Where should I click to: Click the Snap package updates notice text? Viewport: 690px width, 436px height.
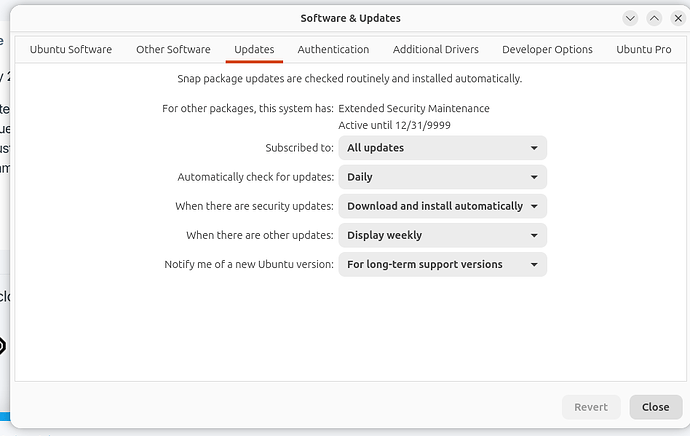click(349, 79)
